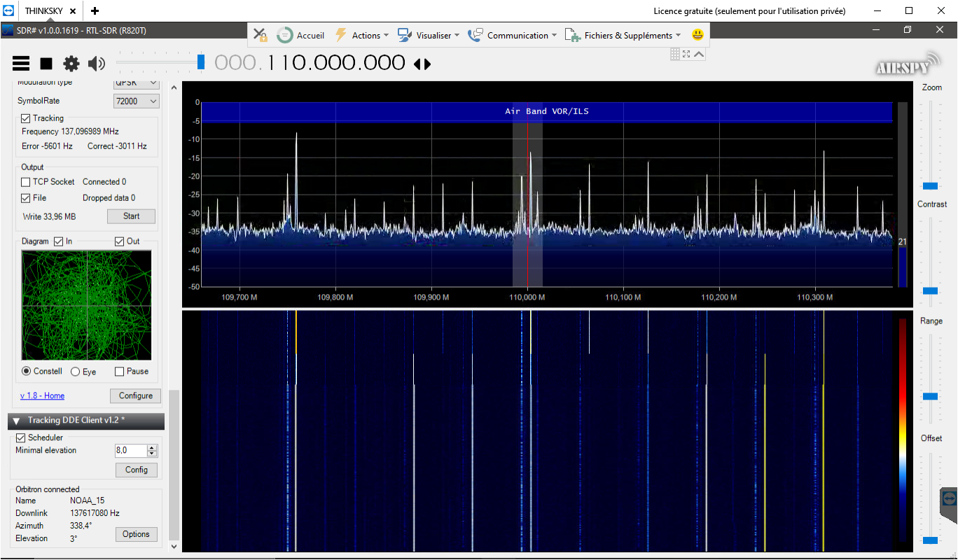Click the TeamViewer logo icon
Screen dimensions: 958x560
coord(8,10)
